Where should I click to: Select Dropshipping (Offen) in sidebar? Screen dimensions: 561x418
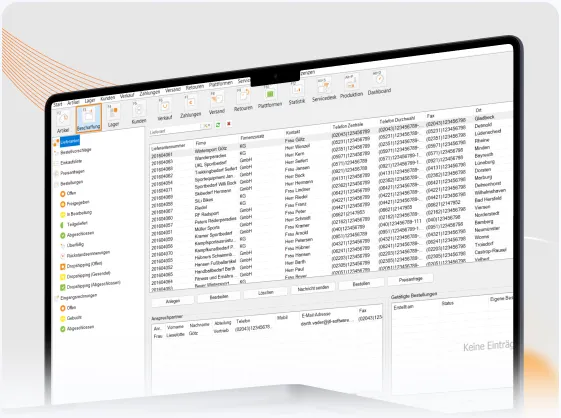click(84, 265)
